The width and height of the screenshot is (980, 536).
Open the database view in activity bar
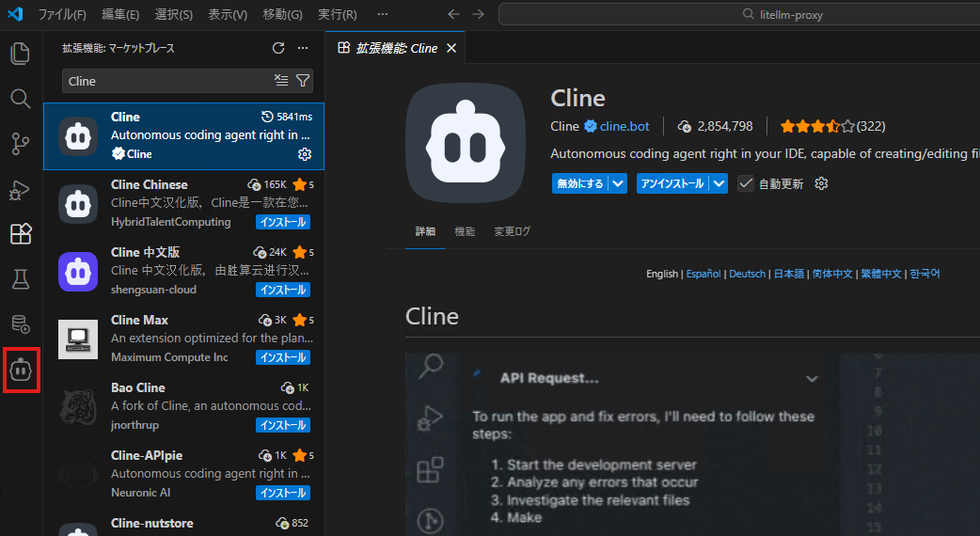[x=21, y=324]
